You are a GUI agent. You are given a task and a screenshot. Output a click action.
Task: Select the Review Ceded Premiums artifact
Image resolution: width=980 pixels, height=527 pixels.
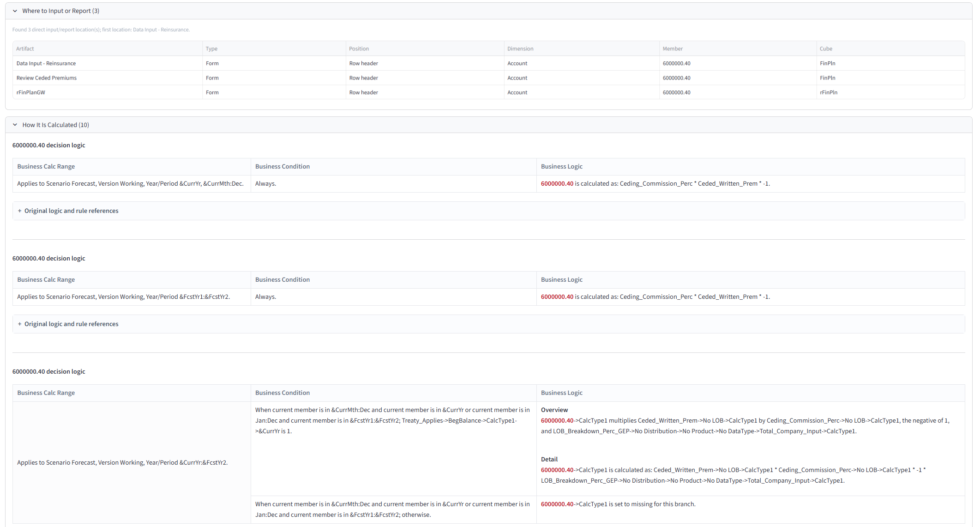pos(47,78)
